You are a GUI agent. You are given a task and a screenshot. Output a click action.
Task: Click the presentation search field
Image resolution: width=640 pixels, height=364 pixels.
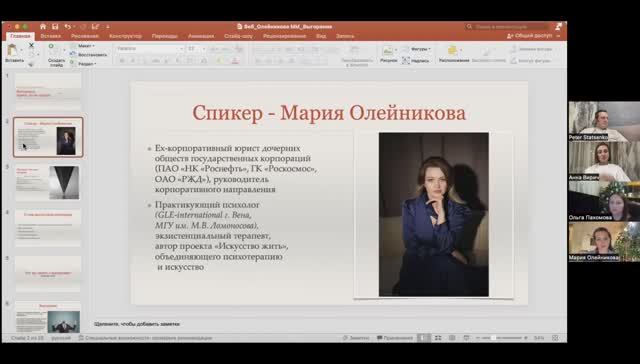click(508, 27)
